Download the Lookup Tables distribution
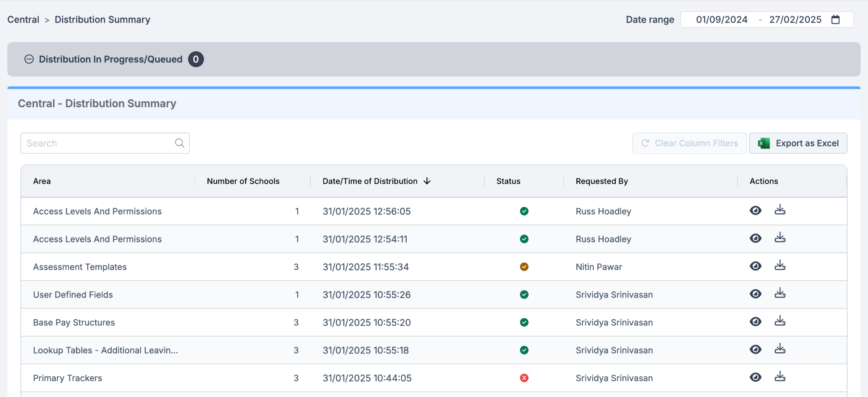The width and height of the screenshot is (868, 397). (780, 349)
